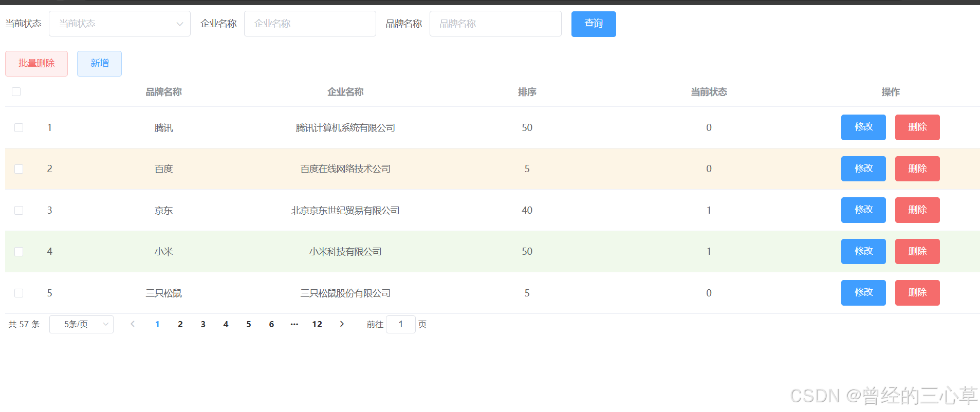Check the row checkbox for 三只松鼠
The width and height of the screenshot is (980, 412).
pyautogui.click(x=19, y=293)
